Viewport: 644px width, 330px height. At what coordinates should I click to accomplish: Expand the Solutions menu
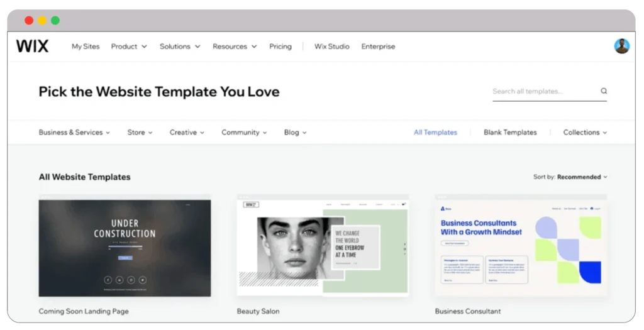[x=180, y=47]
